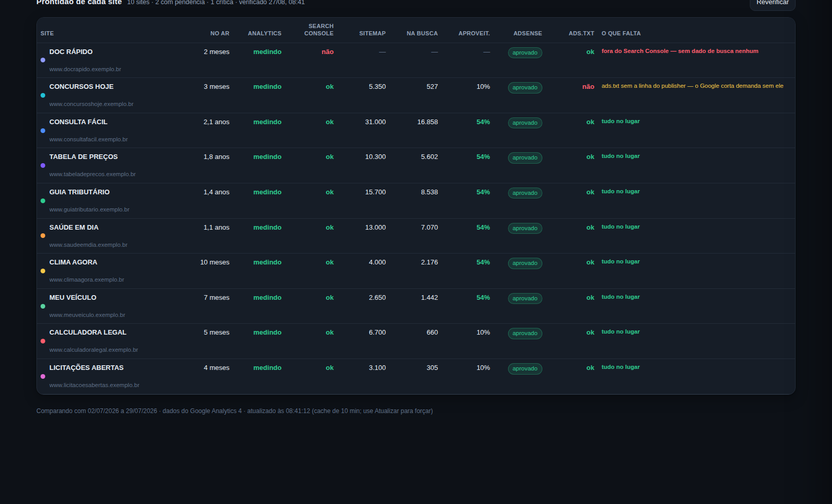Open www.docrapido.exemplo.br link
Screen dimensions: 832x504
[x=85, y=69]
